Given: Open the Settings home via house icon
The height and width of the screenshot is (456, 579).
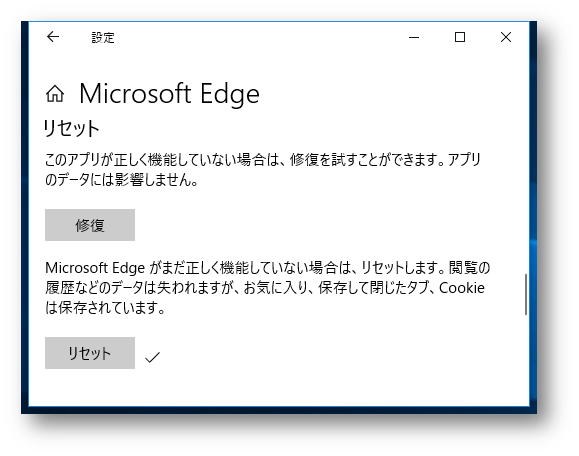Looking at the screenshot, I should [x=55, y=93].
